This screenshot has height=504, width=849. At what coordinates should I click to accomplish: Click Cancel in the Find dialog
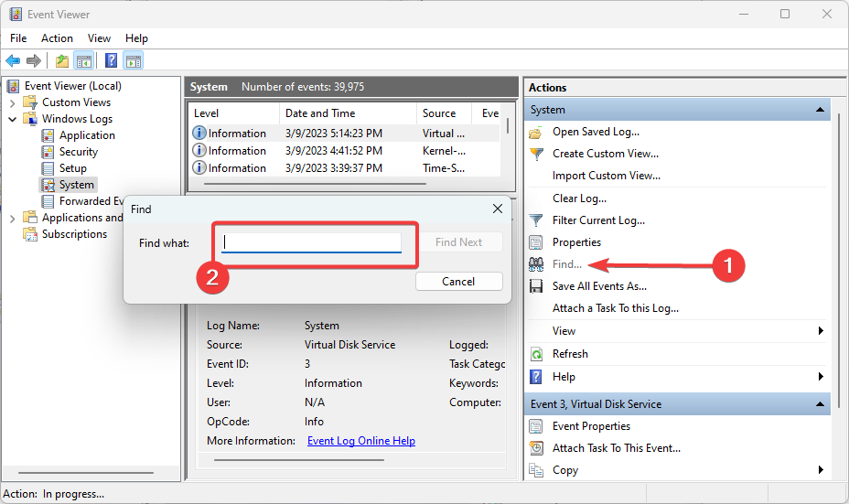pyautogui.click(x=458, y=282)
